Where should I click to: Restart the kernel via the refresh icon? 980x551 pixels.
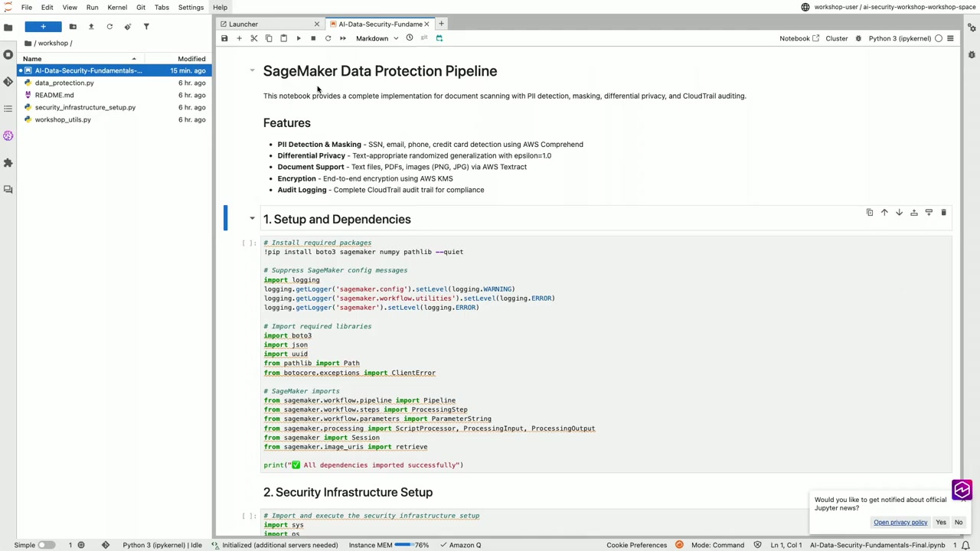(328, 38)
